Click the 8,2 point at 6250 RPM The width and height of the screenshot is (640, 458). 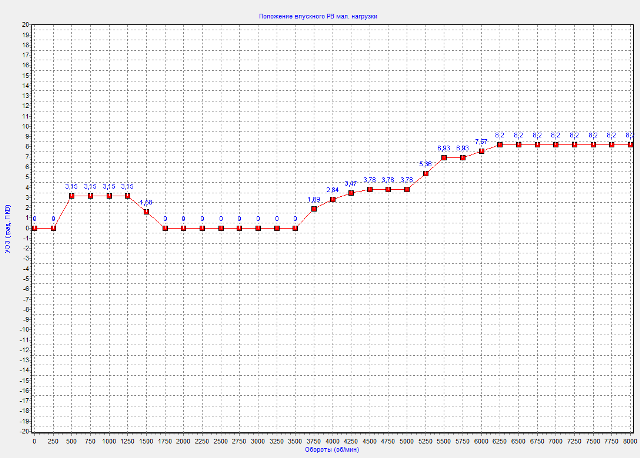point(500,144)
